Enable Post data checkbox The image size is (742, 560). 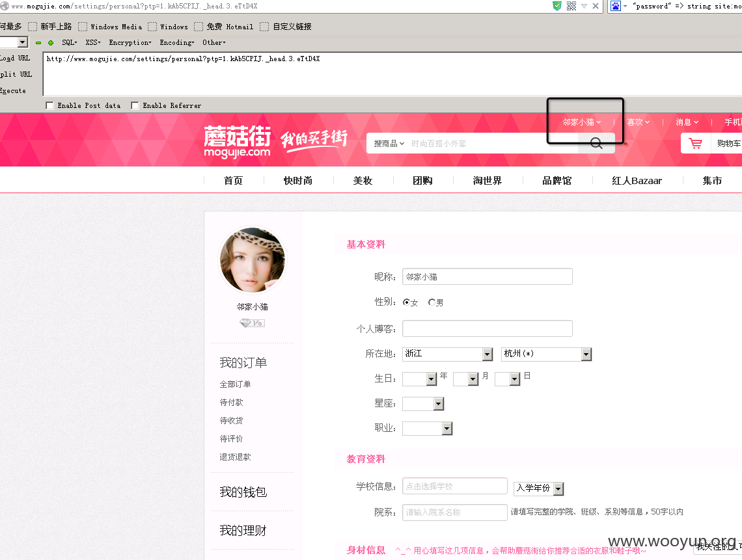tap(49, 105)
